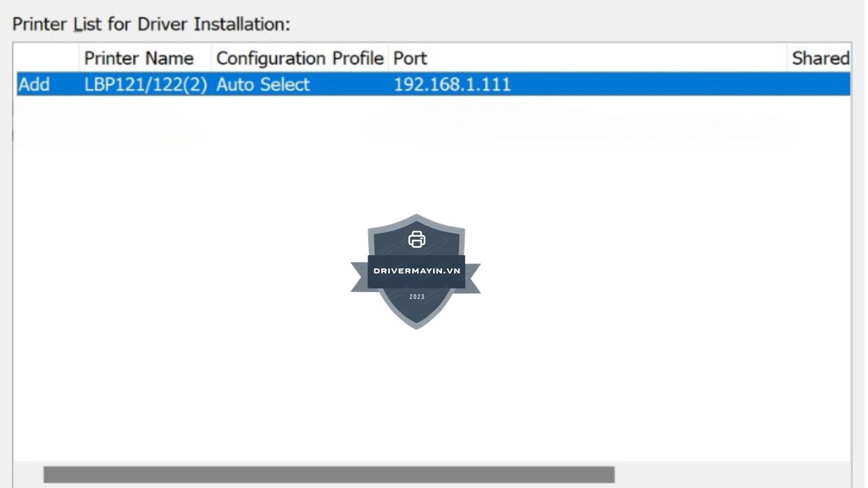The height and width of the screenshot is (488, 868).
Task: Click the Add cell in the selected row
Action: [34, 85]
